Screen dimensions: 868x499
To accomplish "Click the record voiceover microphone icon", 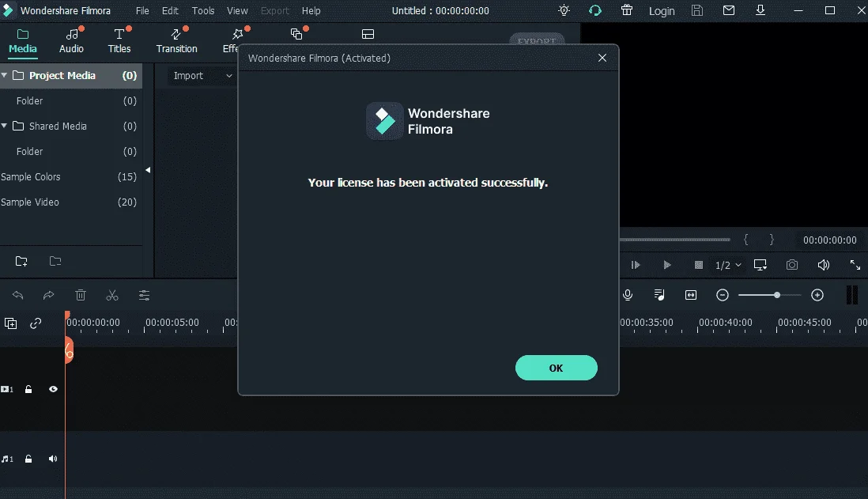I will tap(628, 295).
